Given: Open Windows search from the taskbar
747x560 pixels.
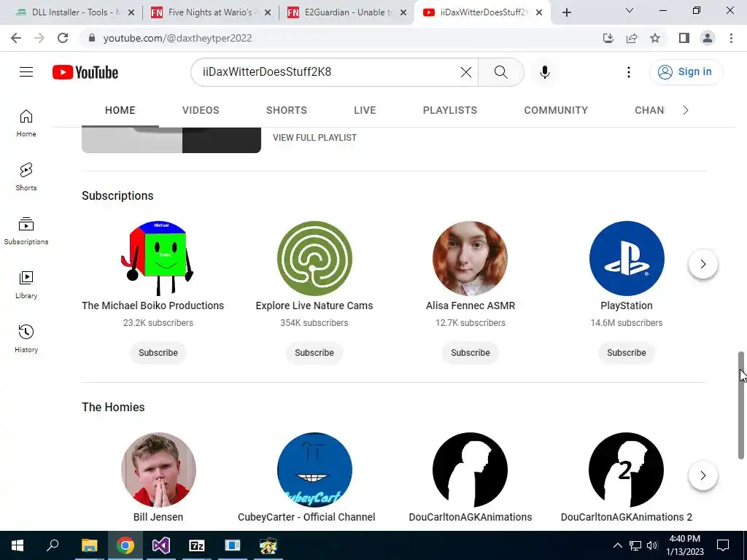Looking at the screenshot, I should click(x=53, y=545).
